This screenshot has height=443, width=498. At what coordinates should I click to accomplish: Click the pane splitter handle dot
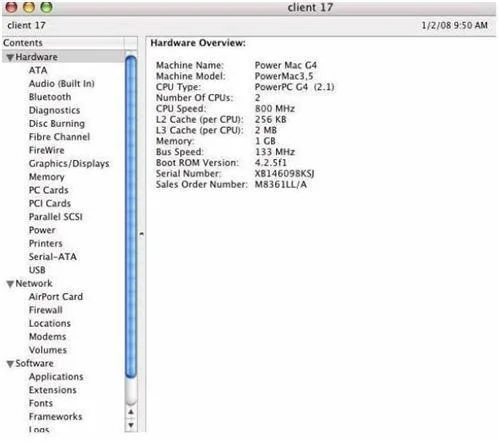click(142, 234)
